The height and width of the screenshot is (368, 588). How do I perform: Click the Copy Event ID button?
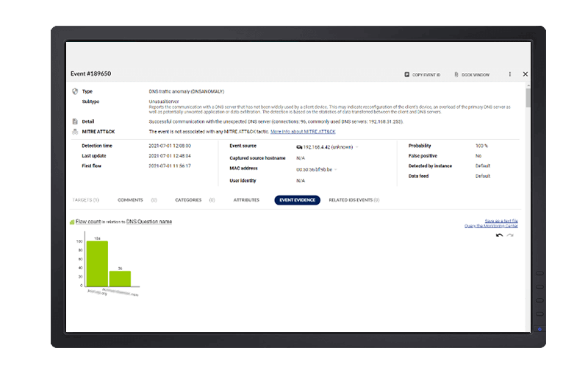pos(423,74)
